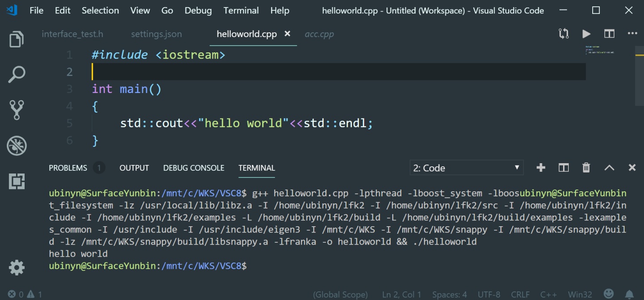Image resolution: width=644 pixels, height=300 pixels.
Task: Click C++ language mode in status bar
Action: pyautogui.click(x=549, y=295)
